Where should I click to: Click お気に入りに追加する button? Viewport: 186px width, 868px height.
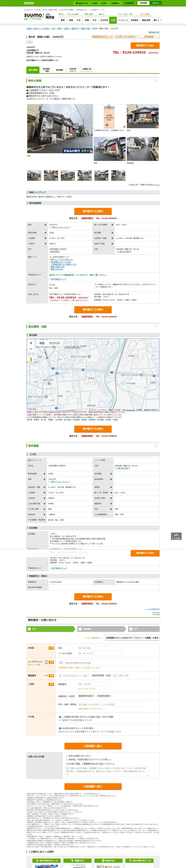click(x=126, y=37)
